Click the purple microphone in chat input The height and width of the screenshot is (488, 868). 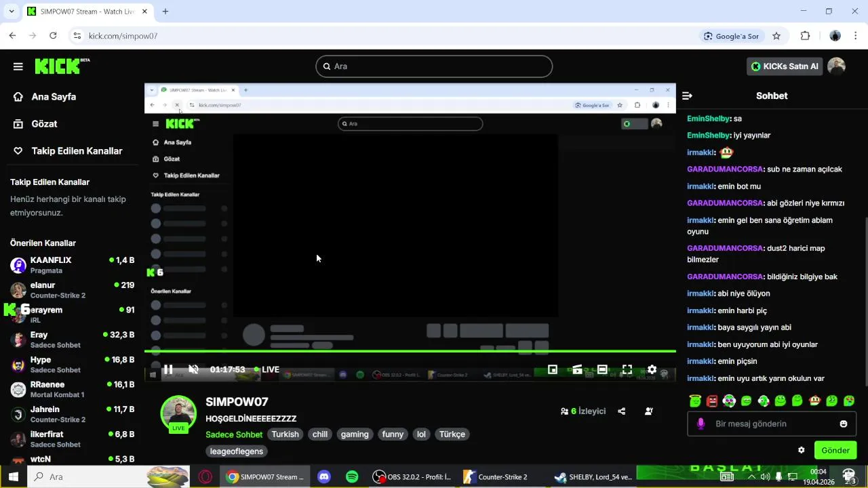pos(701,424)
